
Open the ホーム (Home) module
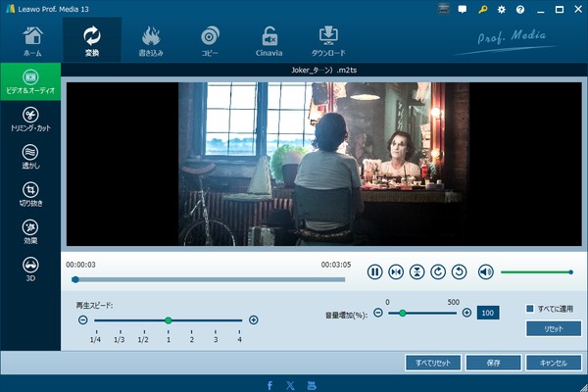(x=32, y=41)
